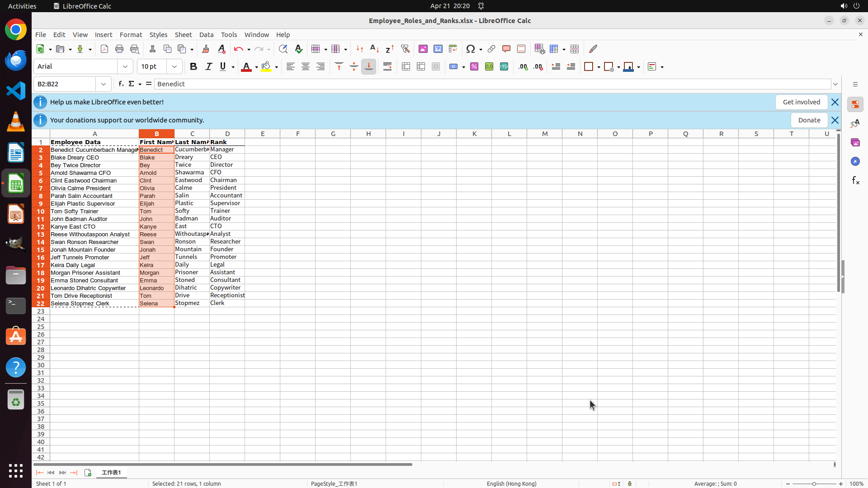Insert a chart using toolbar icon
This screenshot has width=868, height=488.
[438, 49]
